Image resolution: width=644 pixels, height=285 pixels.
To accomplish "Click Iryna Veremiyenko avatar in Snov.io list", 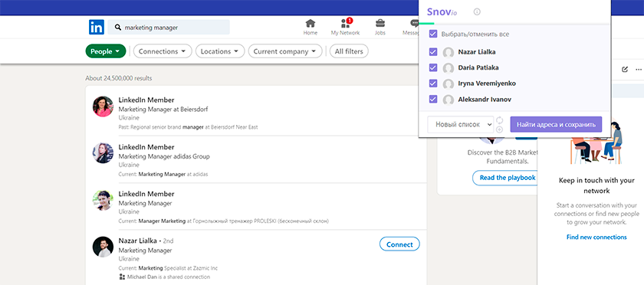I will coord(448,84).
